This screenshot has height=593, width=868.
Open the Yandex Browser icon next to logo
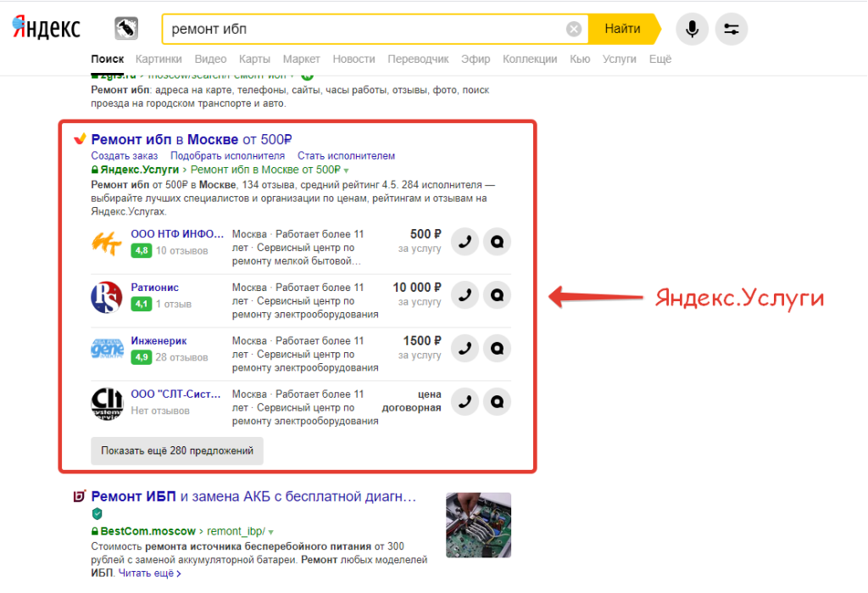pyautogui.click(x=126, y=28)
